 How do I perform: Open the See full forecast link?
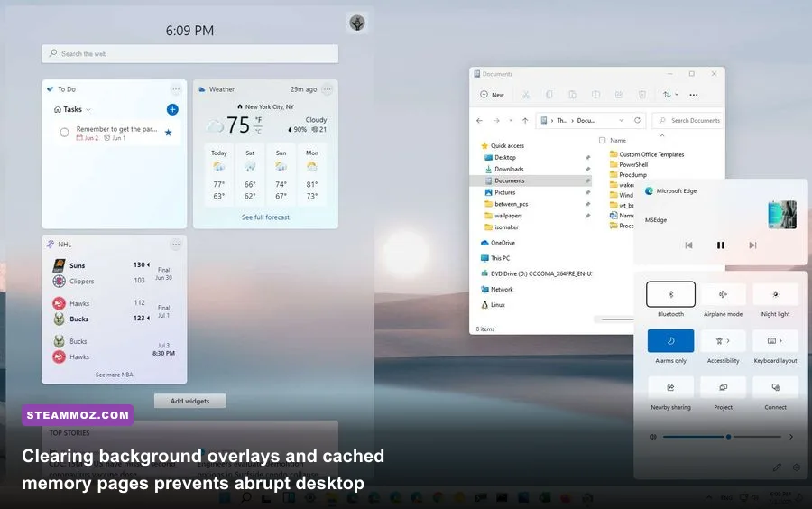[265, 217]
